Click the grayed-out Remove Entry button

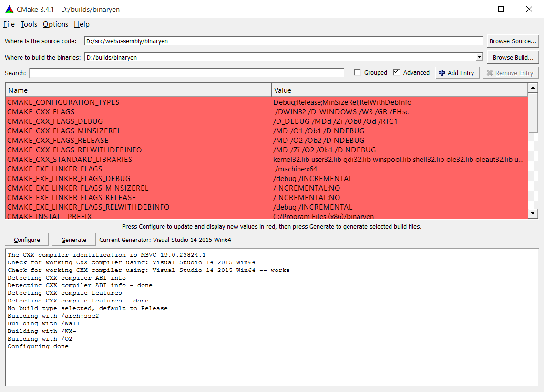(511, 73)
